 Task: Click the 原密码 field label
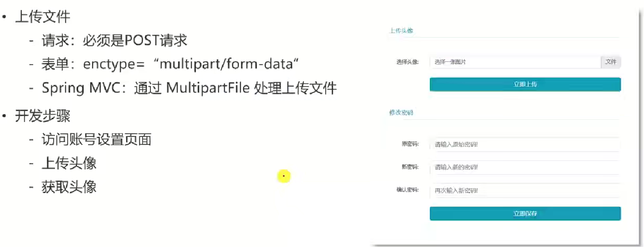pyautogui.click(x=410, y=144)
